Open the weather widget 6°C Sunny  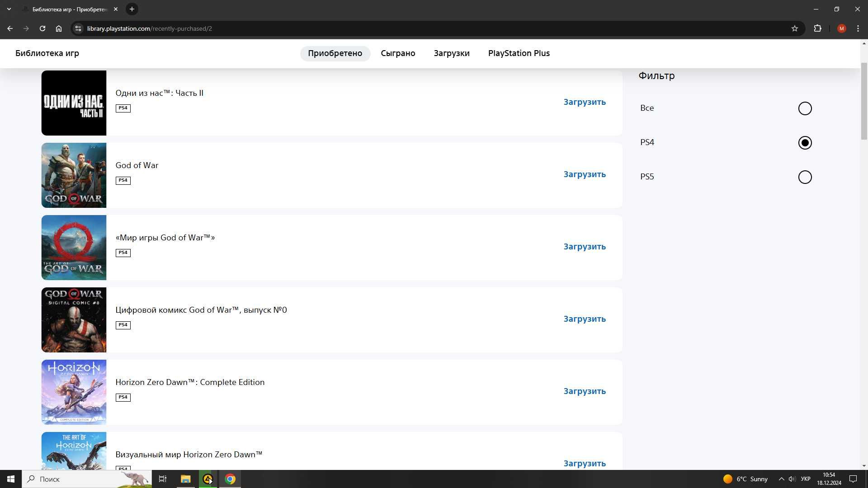tap(745, 479)
